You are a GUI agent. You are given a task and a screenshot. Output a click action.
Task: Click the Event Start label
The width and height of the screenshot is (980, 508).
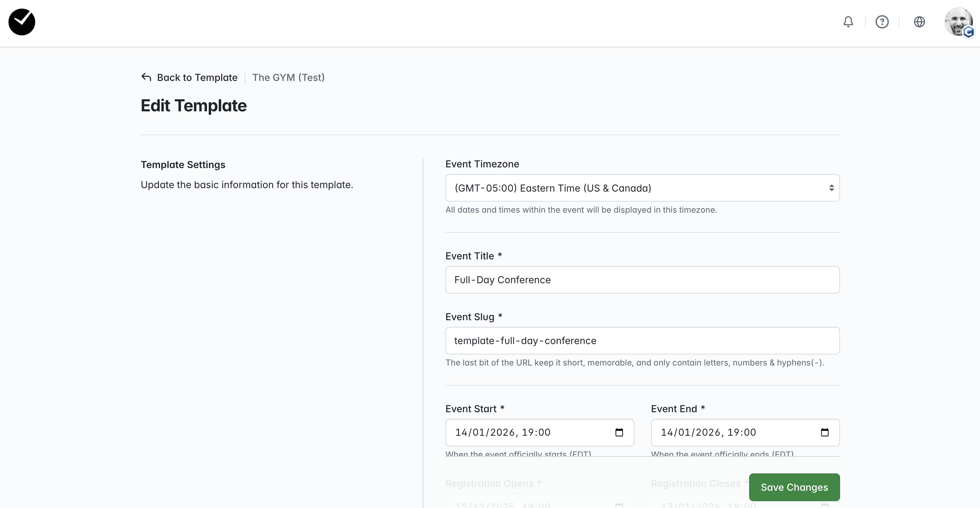click(475, 409)
